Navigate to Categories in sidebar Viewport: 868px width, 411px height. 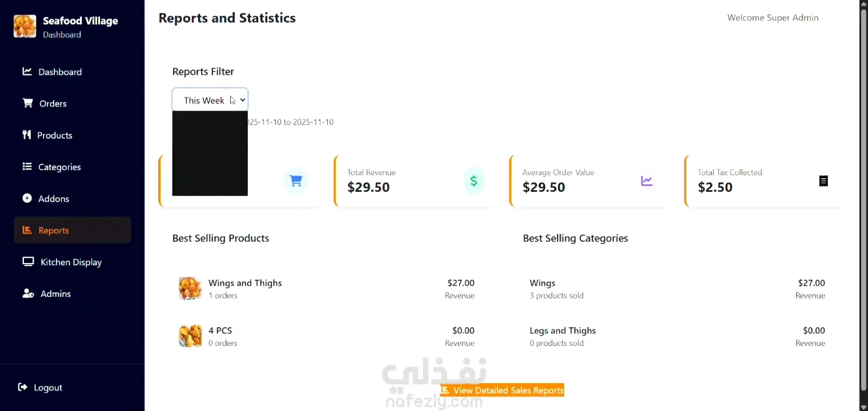(x=59, y=167)
